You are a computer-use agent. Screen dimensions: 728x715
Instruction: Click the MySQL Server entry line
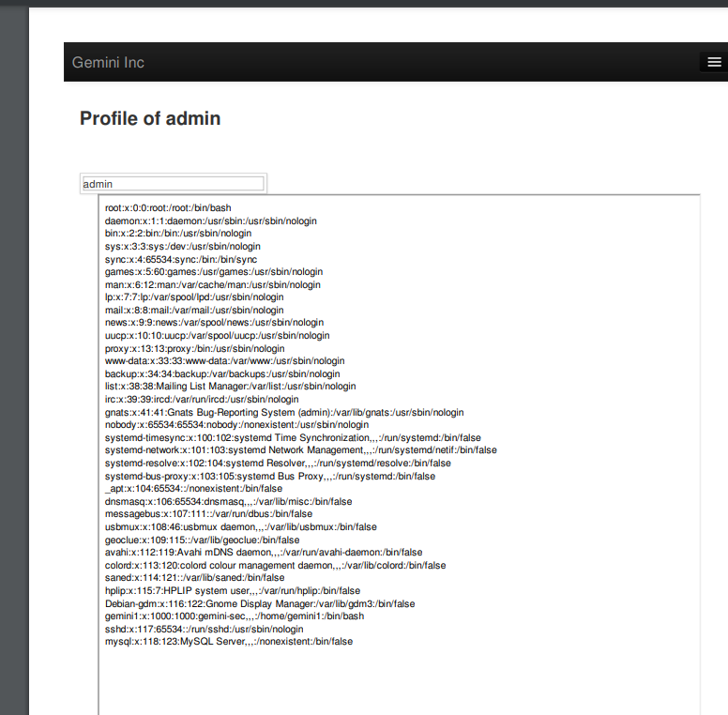[x=229, y=642]
